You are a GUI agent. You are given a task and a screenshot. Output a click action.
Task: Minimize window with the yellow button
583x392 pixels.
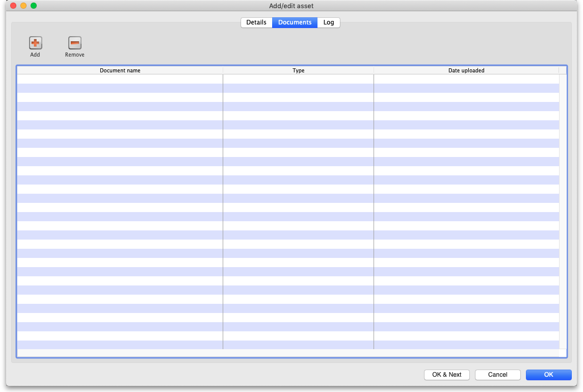tap(23, 6)
